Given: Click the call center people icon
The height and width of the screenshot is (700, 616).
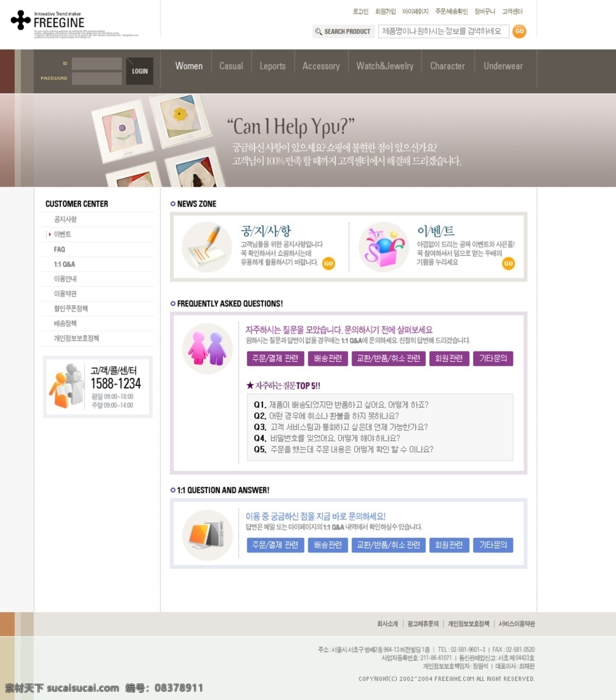Looking at the screenshot, I should click(67, 386).
